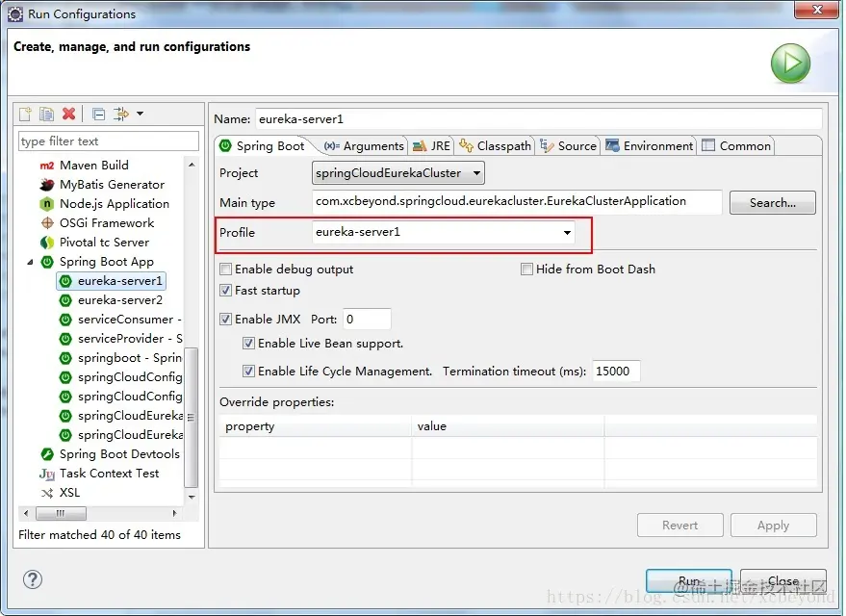
Task: Click the Close button
Action: point(782,581)
